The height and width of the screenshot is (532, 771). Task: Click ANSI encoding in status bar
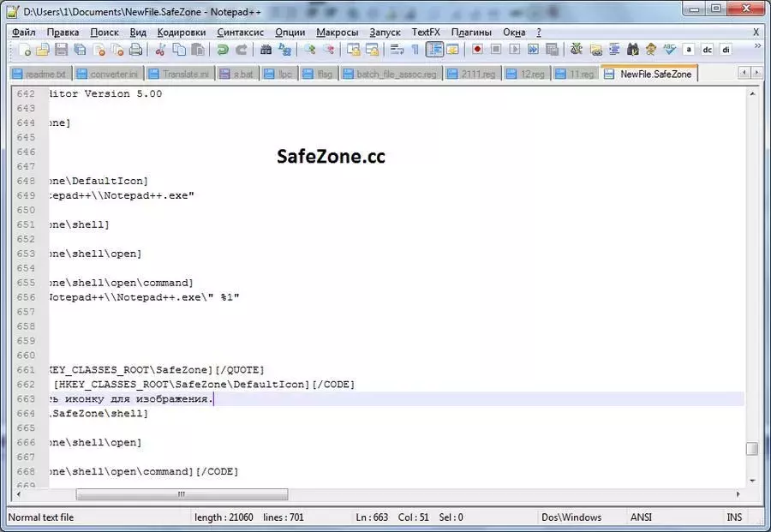pos(641,517)
